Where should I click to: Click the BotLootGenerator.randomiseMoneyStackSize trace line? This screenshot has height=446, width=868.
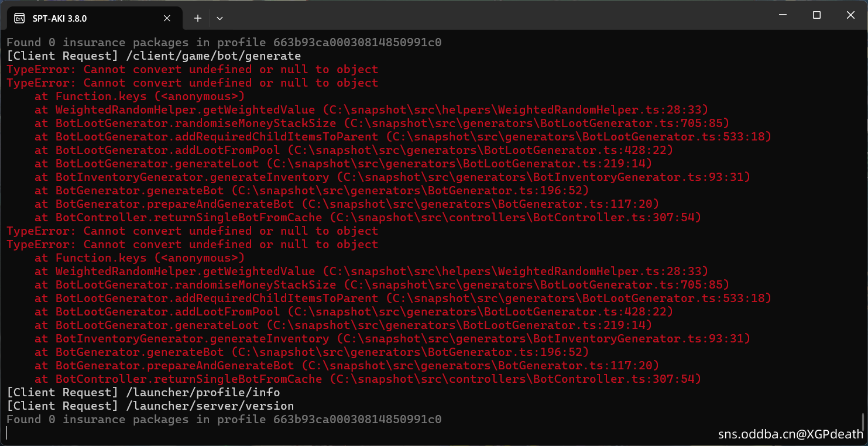tap(293, 123)
